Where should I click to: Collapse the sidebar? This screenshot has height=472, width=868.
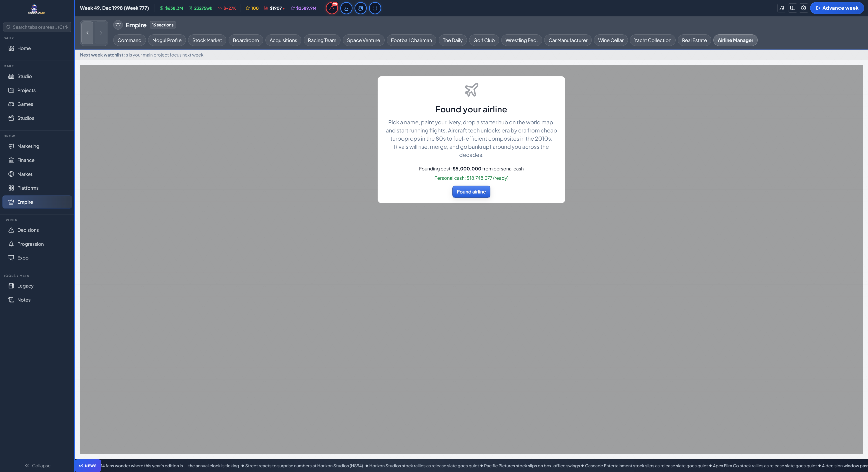pyautogui.click(x=37, y=466)
